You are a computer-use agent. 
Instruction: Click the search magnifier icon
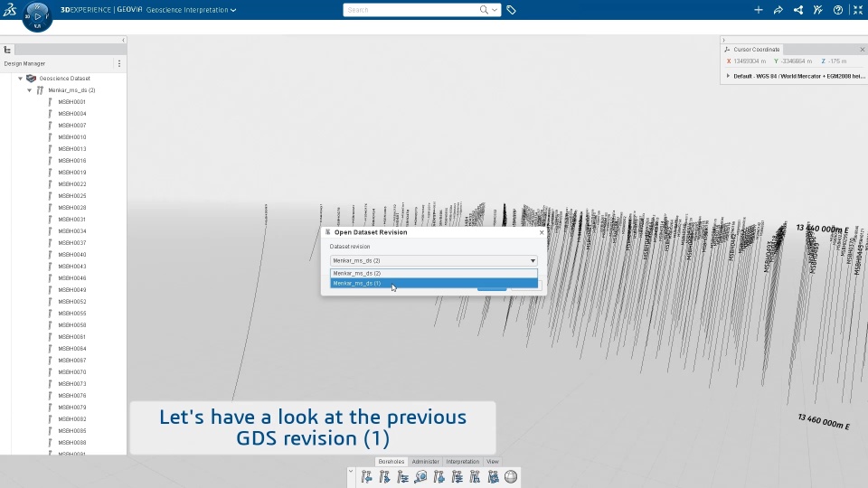[x=484, y=10]
